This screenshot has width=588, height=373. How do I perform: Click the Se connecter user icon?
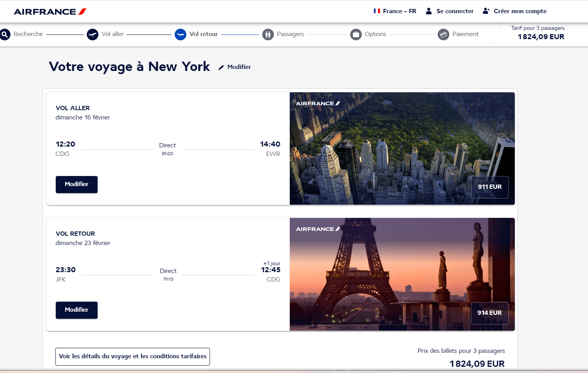pyautogui.click(x=429, y=11)
